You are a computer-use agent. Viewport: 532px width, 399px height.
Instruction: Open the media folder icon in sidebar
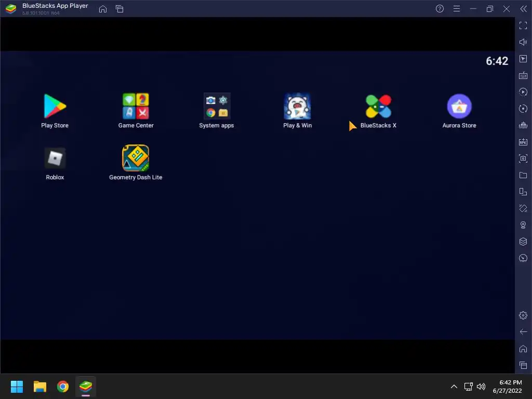pyautogui.click(x=523, y=175)
